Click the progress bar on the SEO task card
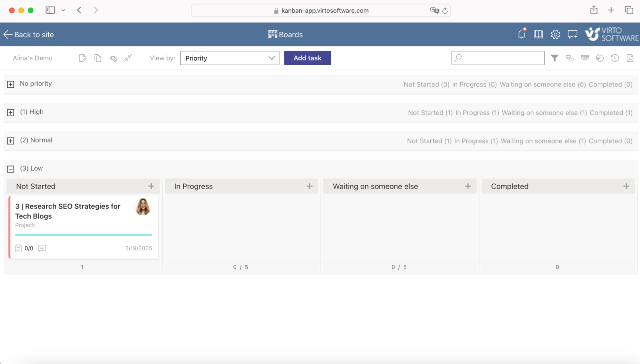 (83, 235)
